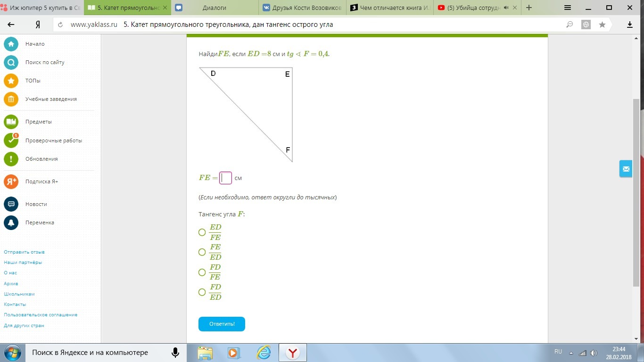The image size is (644, 362).
Task: Click the Проверочные работы checkmark icon
Action: (x=11, y=140)
